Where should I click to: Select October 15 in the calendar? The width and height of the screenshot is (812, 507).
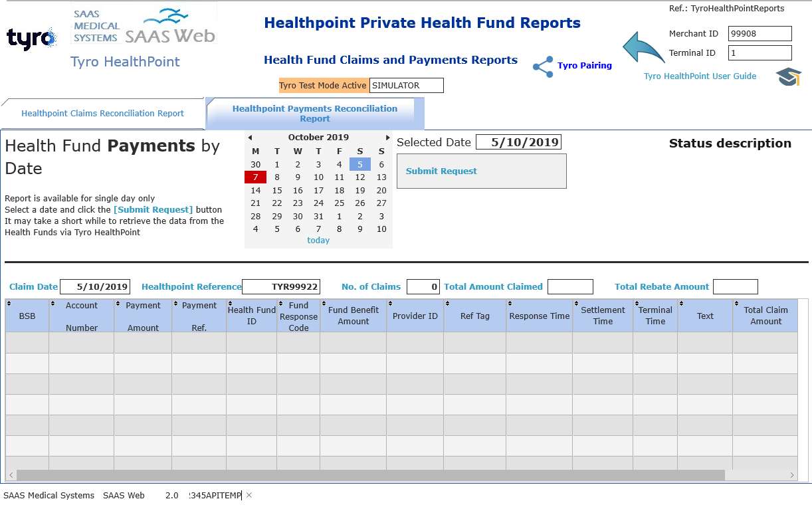pos(277,191)
